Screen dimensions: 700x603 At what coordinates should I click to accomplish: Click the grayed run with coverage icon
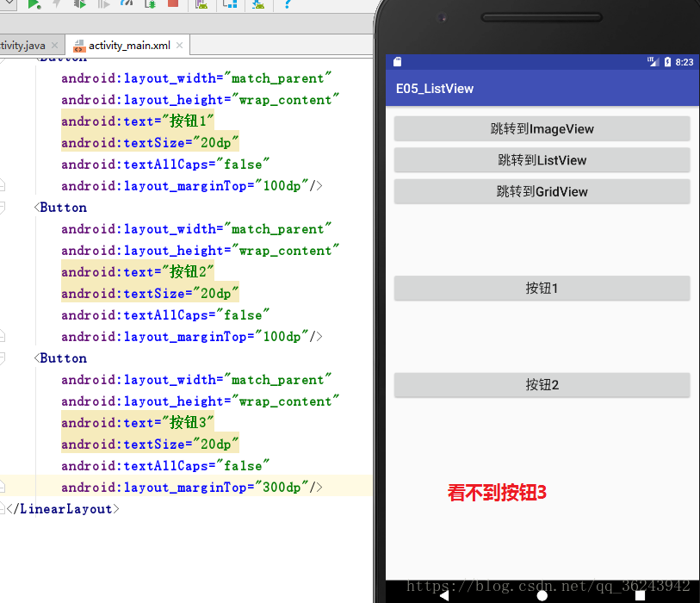point(103,4)
